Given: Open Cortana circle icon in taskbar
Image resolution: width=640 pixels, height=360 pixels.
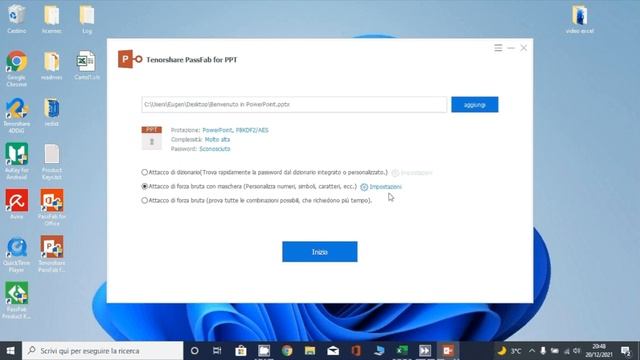Looking at the screenshot, I should [x=195, y=351].
